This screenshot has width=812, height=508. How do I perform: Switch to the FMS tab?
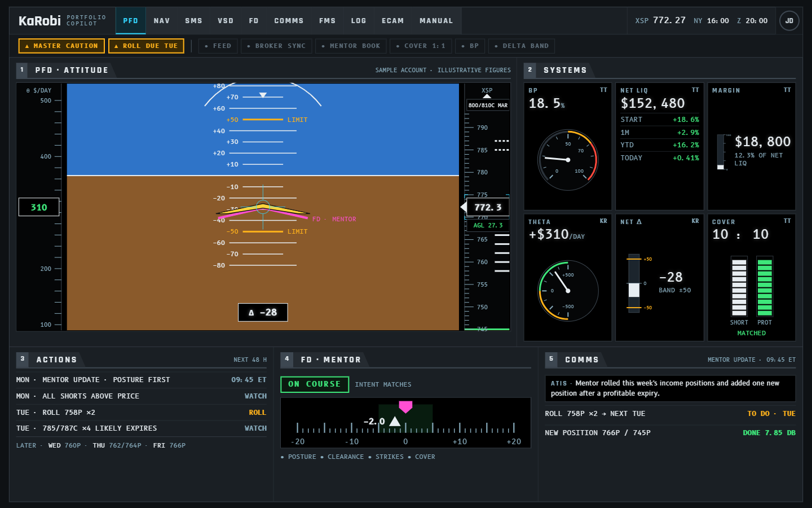327,21
